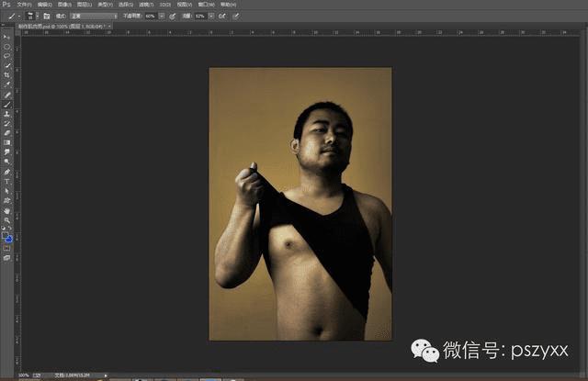Viewport: 588px width, 381px height.
Task: Click the status bar share/preview icon
Action: 37,375
